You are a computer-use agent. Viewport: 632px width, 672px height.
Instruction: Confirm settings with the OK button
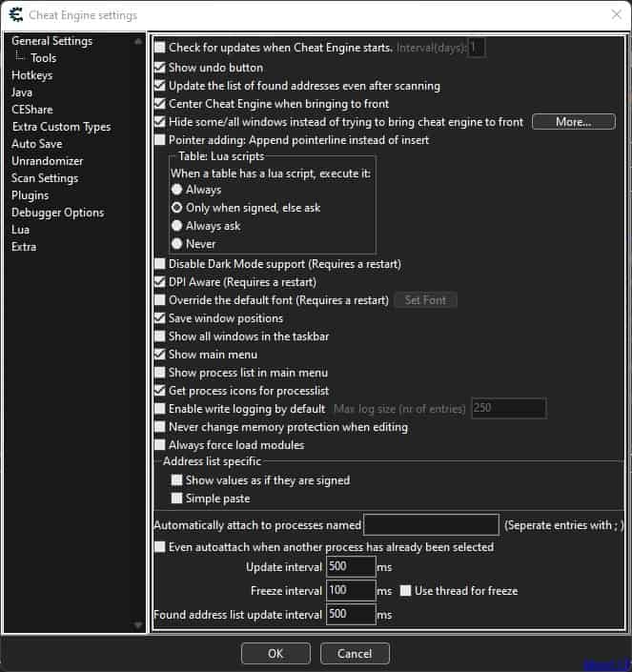point(275,654)
